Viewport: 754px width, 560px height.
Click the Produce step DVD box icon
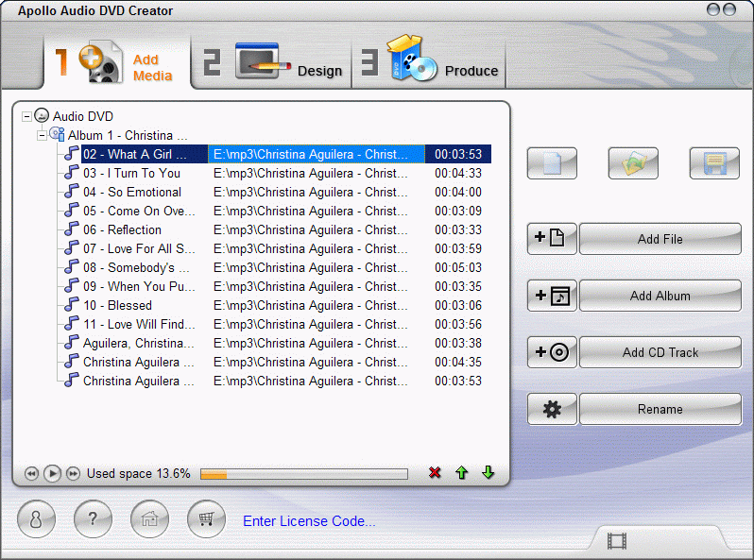412,59
